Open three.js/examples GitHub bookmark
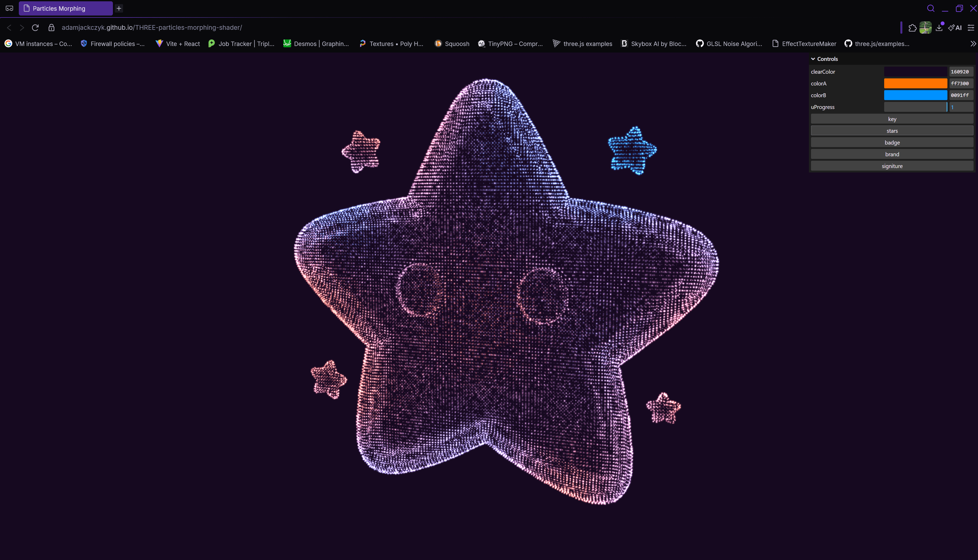978x560 pixels. click(877, 44)
